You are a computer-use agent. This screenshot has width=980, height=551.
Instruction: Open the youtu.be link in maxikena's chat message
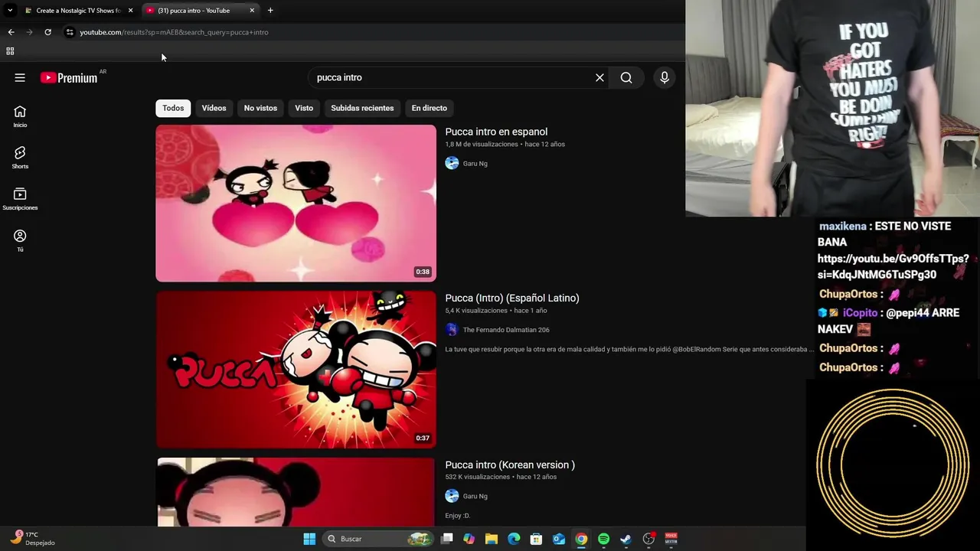(x=893, y=266)
